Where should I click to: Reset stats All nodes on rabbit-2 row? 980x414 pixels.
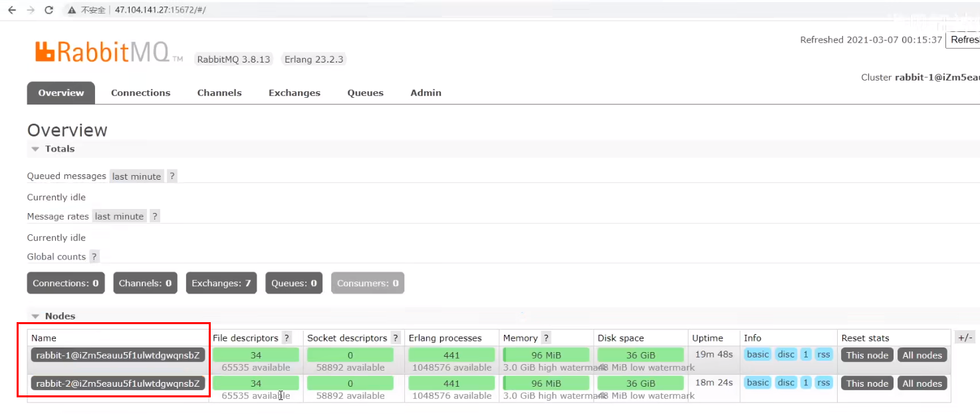pos(922,383)
